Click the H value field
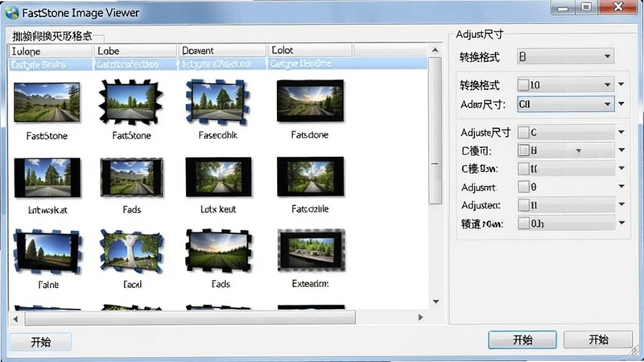The image size is (644, 362). pos(565,150)
